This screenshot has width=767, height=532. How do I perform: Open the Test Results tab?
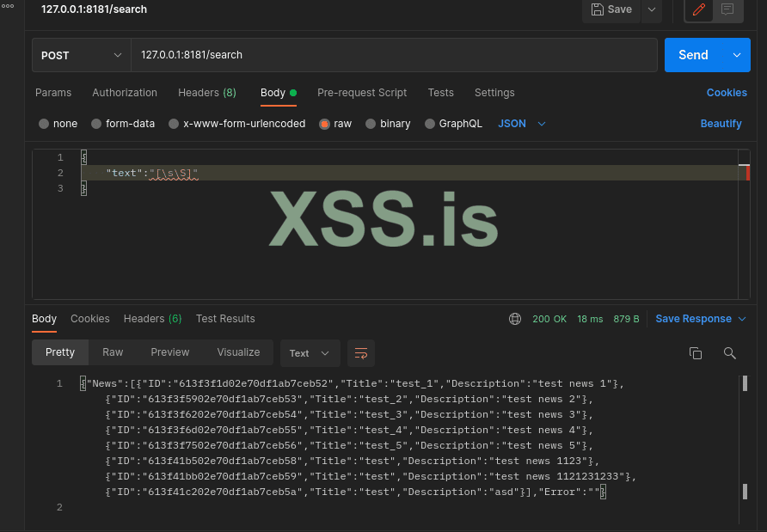coord(225,319)
